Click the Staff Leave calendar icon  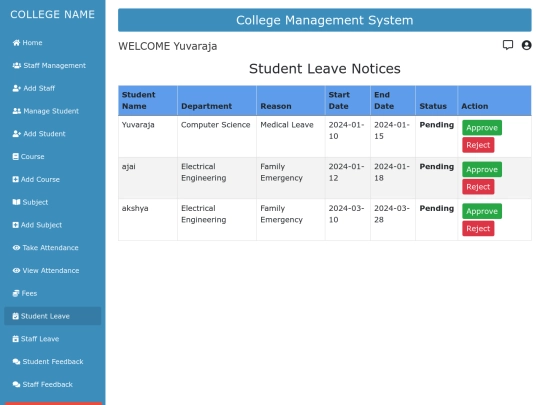[15, 339]
